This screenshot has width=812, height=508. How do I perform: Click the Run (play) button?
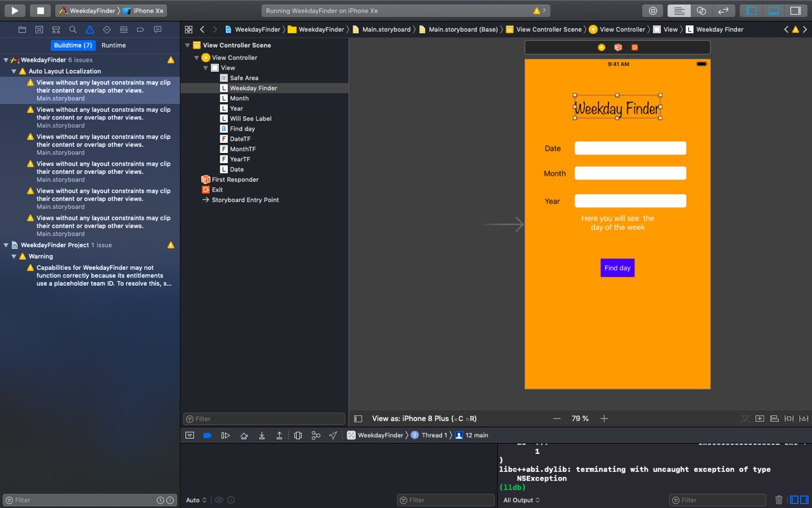15,11
